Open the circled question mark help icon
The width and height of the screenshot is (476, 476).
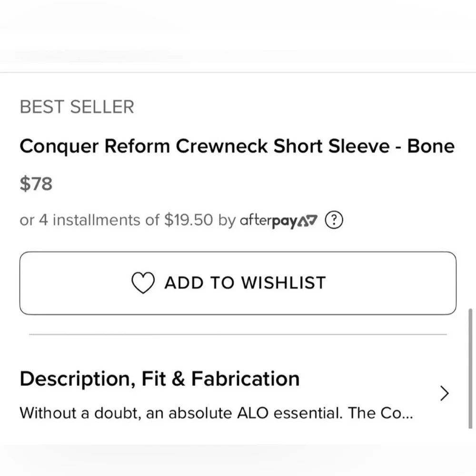click(x=334, y=219)
